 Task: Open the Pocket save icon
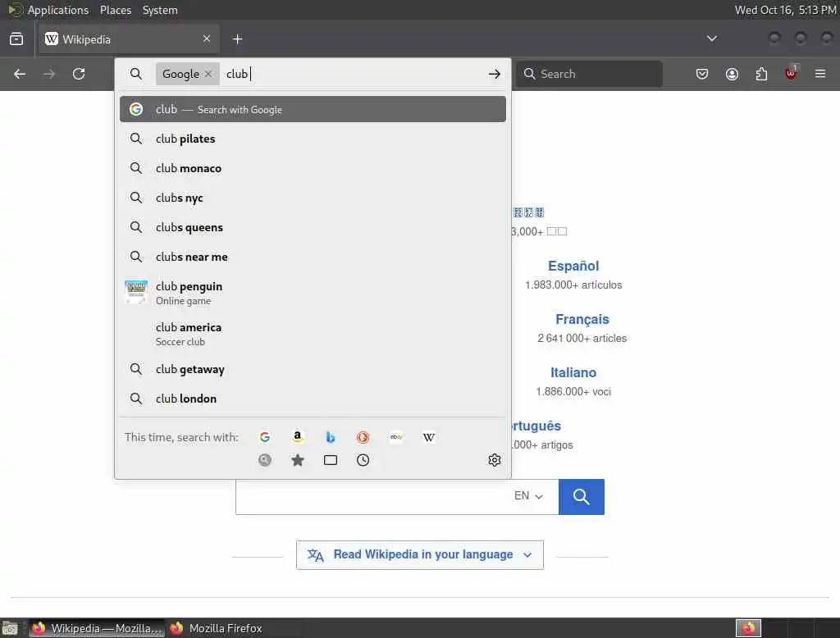tap(702, 74)
